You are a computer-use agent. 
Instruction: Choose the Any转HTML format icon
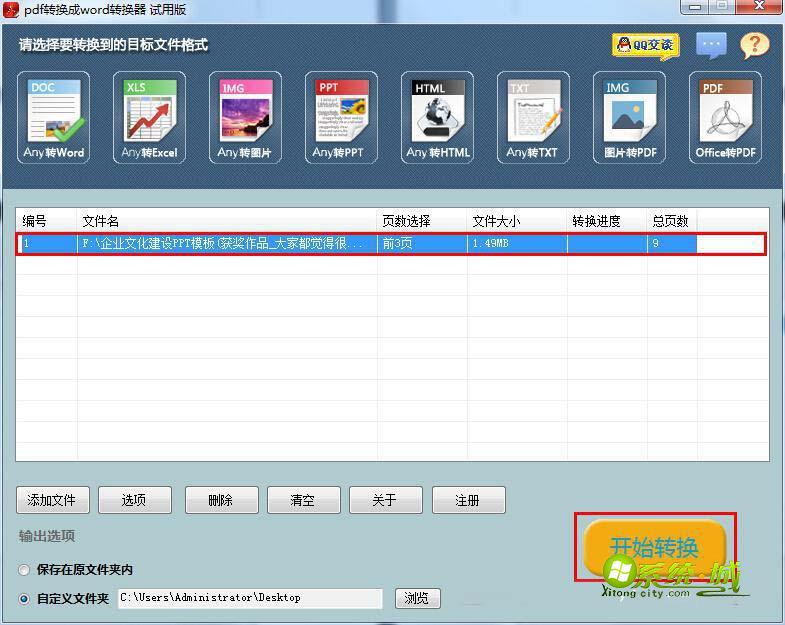pyautogui.click(x=437, y=117)
